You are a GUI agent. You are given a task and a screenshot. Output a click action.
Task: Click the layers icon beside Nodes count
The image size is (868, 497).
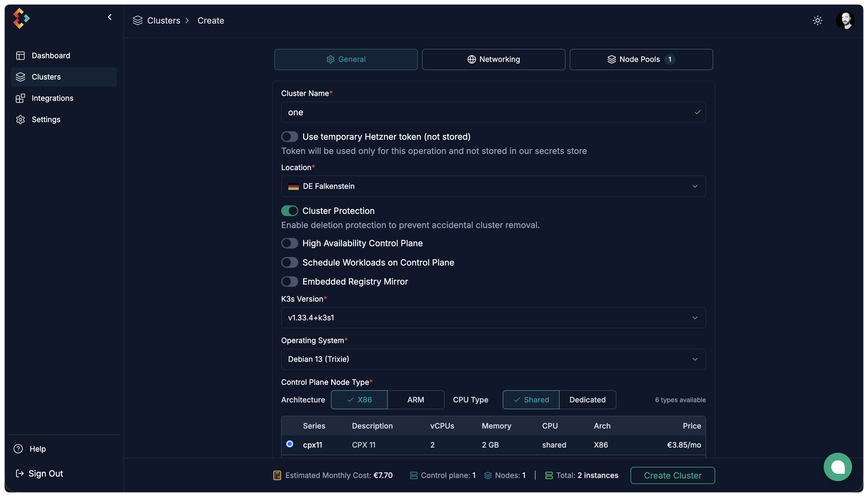click(488, 475)
